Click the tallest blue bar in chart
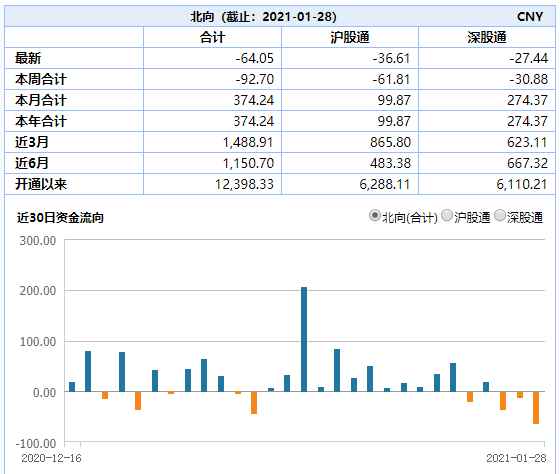Screen dimensions: 560x474 pos(304,339)
